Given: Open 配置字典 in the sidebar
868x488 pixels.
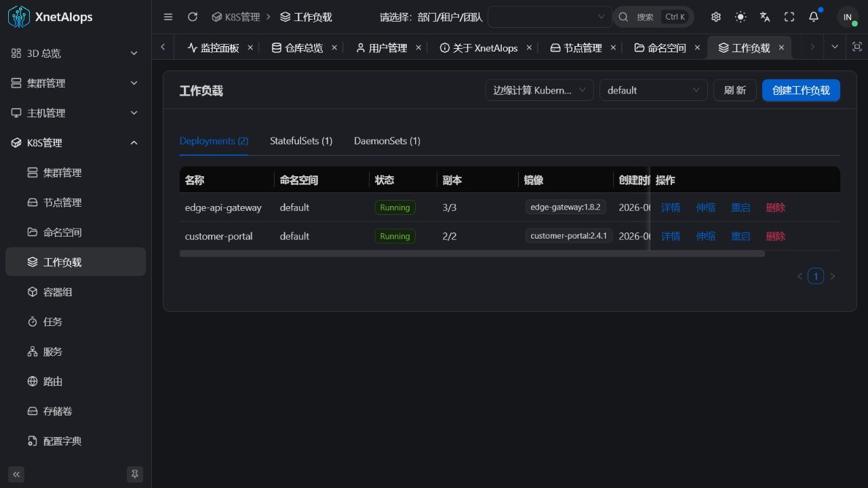Looking at the screenshot, I should pos(75,441).
